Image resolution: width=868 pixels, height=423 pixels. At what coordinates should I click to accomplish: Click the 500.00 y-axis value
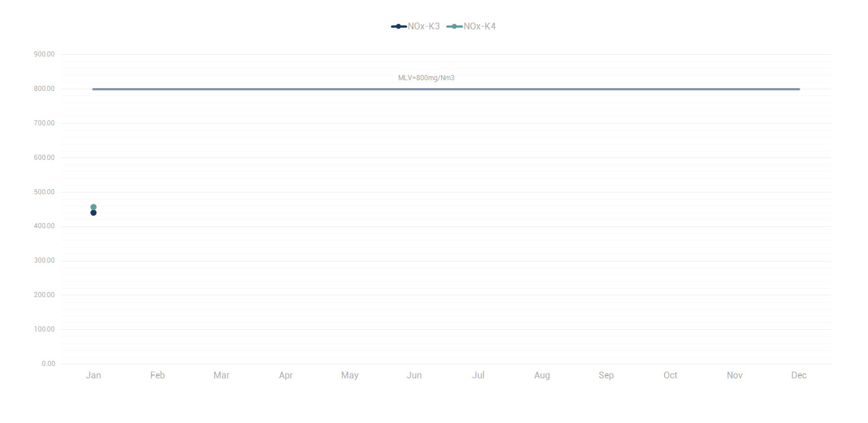click(44, 192)
